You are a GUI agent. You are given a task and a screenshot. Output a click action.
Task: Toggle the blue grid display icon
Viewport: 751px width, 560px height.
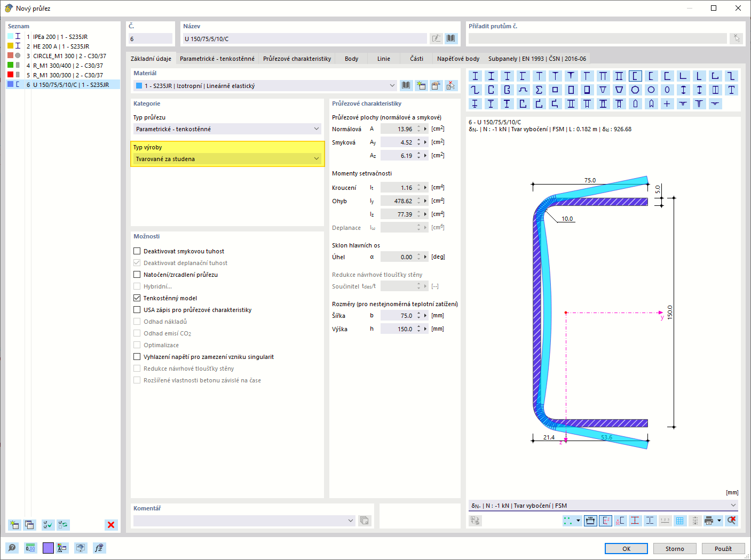coord(680,521)
